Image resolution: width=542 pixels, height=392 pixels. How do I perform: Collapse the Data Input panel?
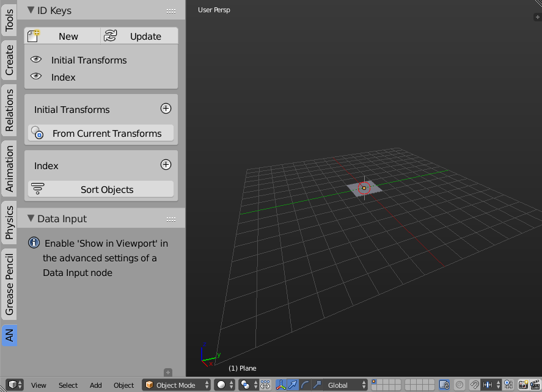(x=31, y=218)
